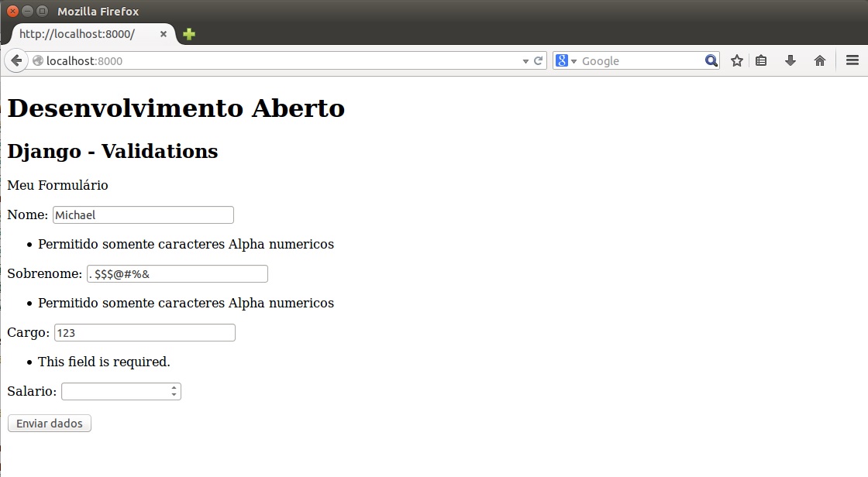Increase Salario with the up spinner arrow
Image resolution: width=868 pixels, height=477 pixels.
175,388
